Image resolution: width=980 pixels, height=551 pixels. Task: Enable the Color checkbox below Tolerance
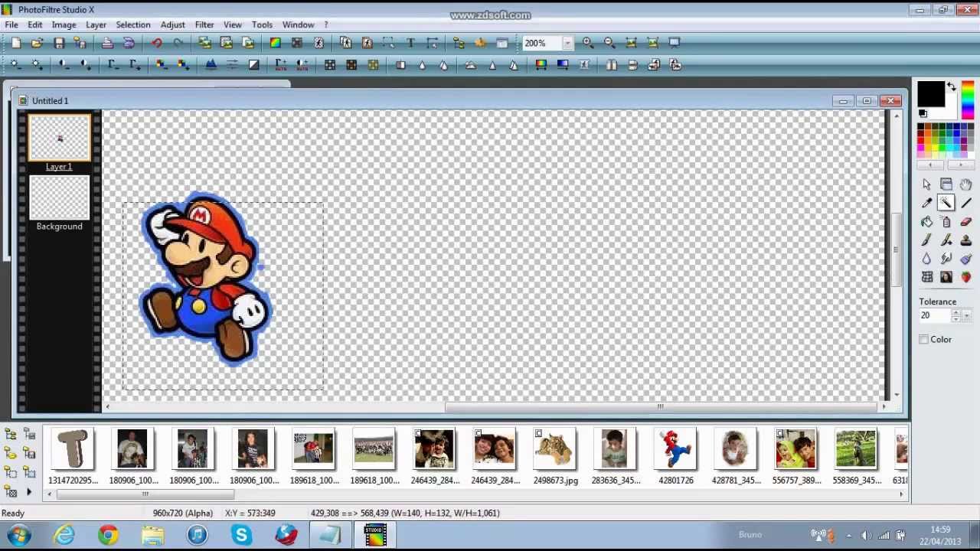(x=924, y=339)
